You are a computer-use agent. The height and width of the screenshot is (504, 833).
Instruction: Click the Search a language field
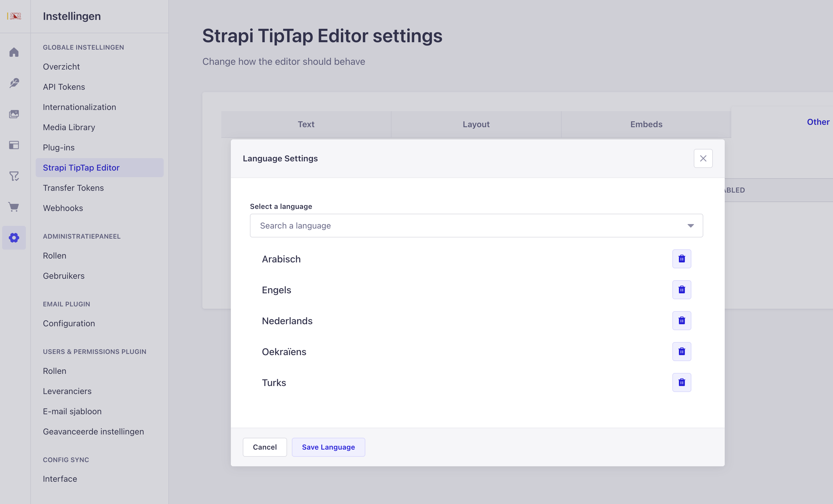[x=476, y=226]
